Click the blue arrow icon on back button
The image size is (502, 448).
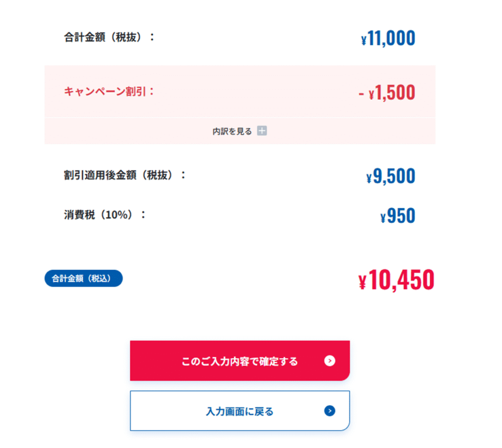click(x=329, y=411)
